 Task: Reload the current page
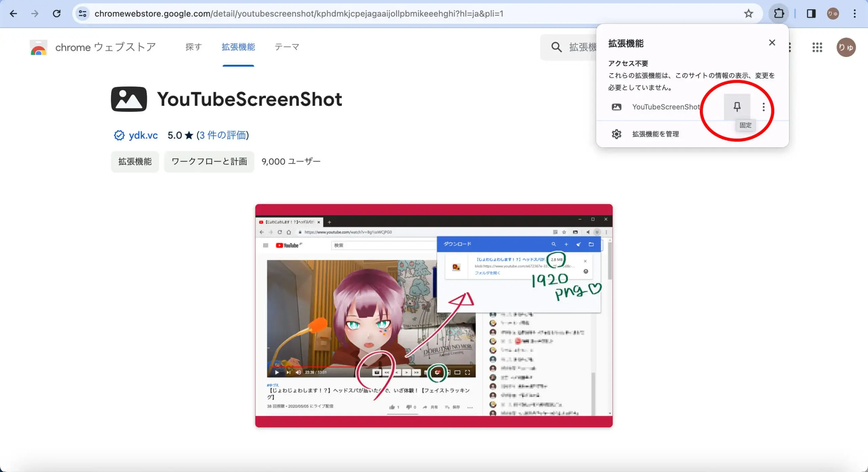[x=57, y=14]
